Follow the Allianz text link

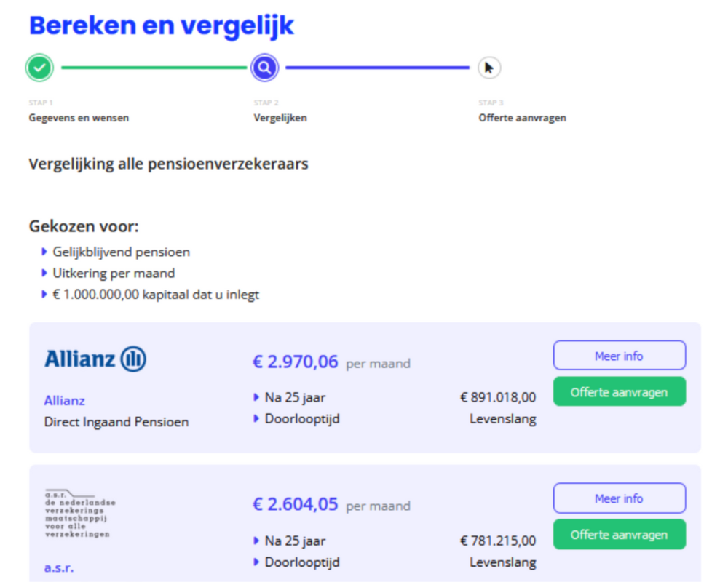tap(64, 401)
